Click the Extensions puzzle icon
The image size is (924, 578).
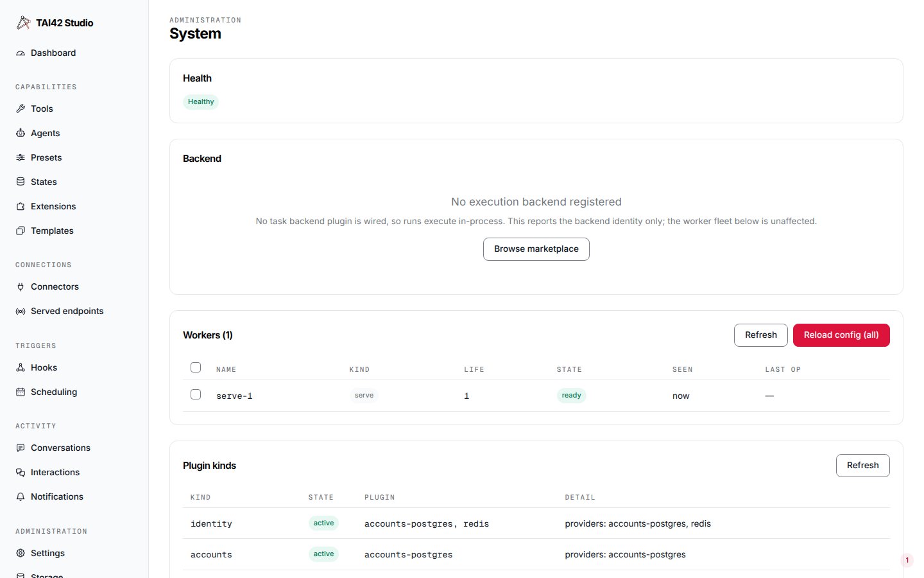pyautogui.click(x=21, y=207)
